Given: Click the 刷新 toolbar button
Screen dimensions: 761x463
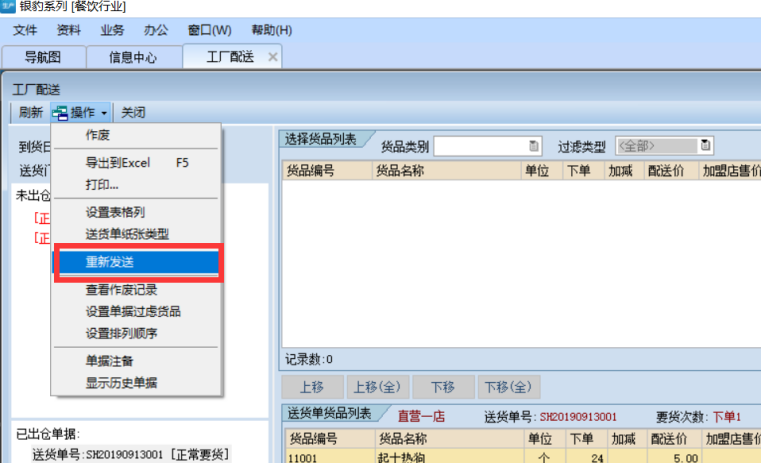Looking at the screenshot, I should (30, 112).
